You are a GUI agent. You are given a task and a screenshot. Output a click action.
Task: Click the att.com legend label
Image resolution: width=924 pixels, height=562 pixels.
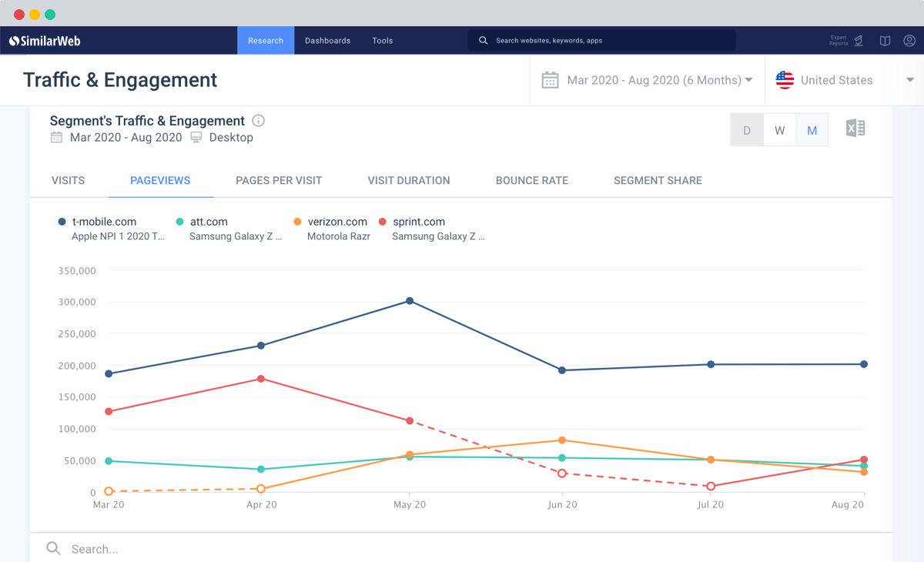[209, 222]
